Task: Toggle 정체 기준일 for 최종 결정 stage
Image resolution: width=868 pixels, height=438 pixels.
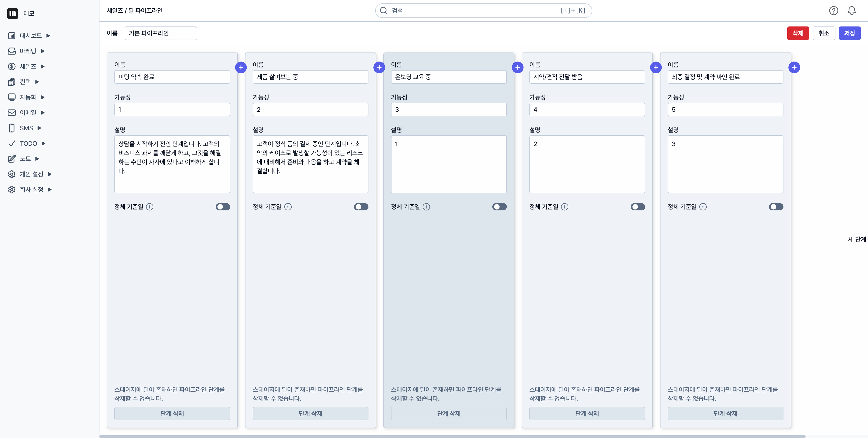Action: tap(776, 207)
